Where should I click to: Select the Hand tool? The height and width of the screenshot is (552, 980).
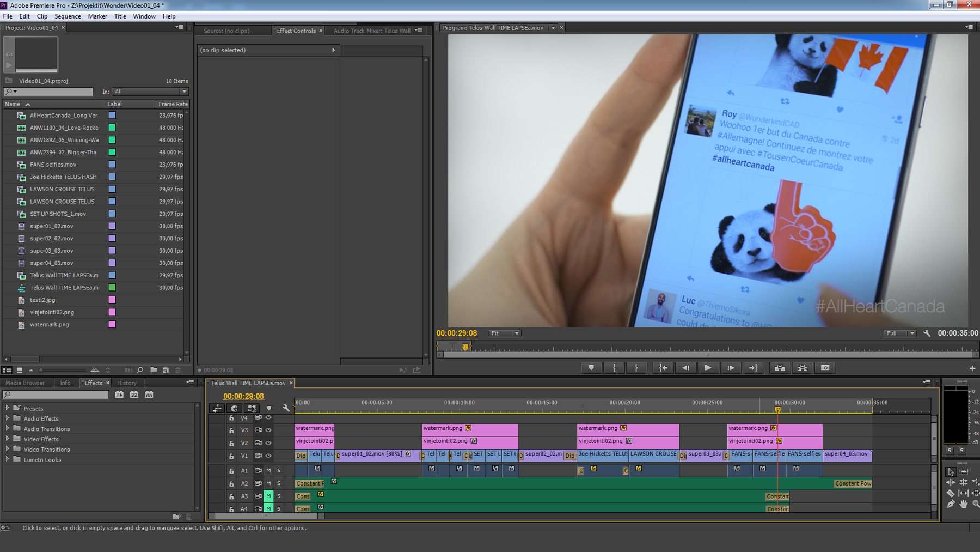click(x=964, y=504)
